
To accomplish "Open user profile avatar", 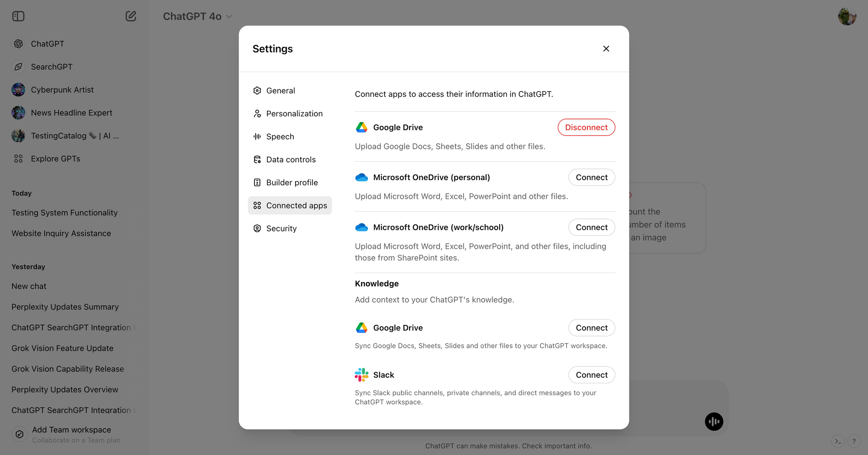I will [x=847, y=16].
